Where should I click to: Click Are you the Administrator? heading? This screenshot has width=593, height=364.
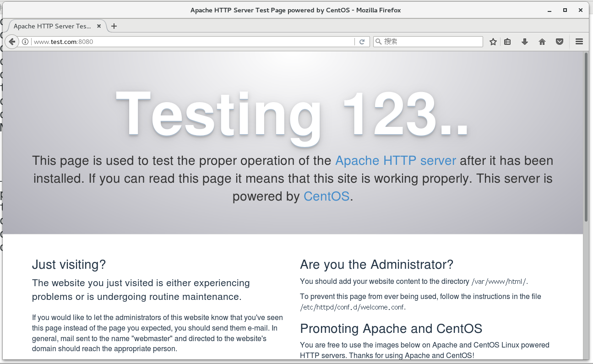[376, 265]
